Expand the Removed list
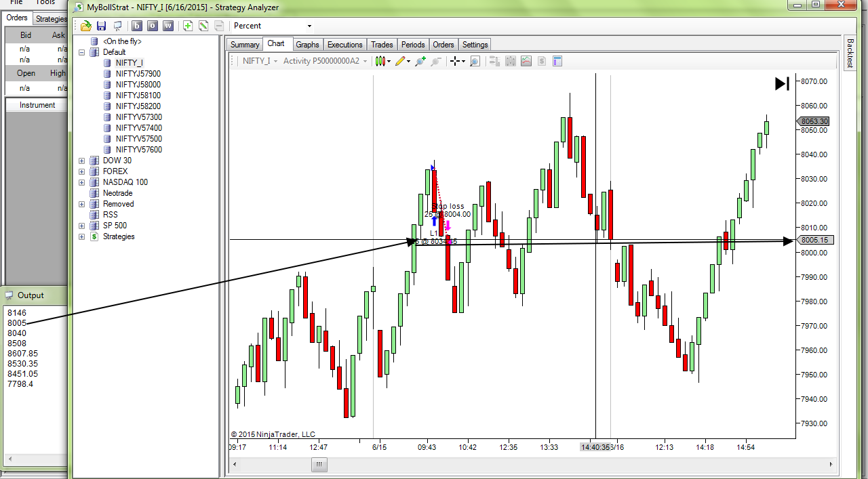This screenshot has height=479, width=868. [82, 204]
